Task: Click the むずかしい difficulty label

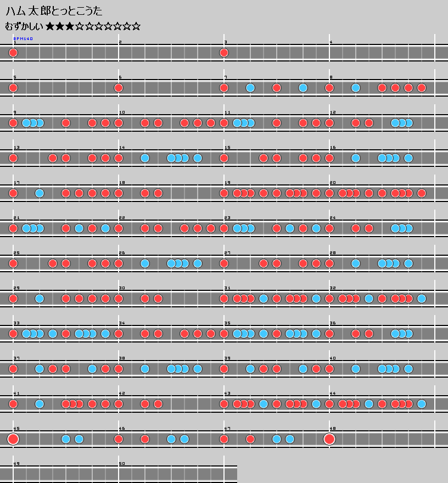Action: tap(24, 26)
